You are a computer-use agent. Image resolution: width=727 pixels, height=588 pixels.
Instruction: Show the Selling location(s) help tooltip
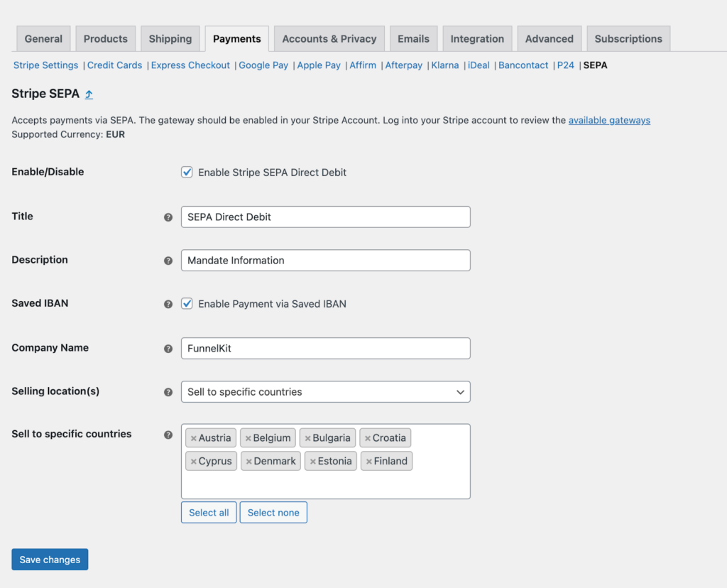tap(168, 391)
